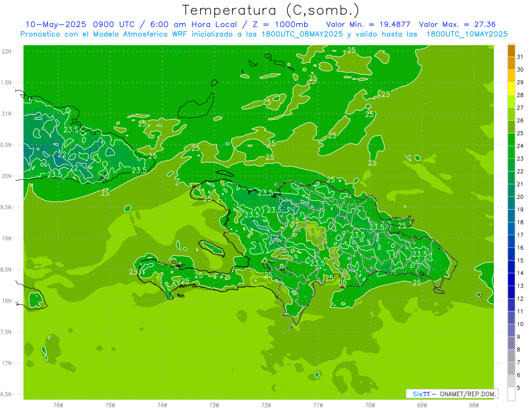Click the 20N latitude axis label
Image resolution: width=532 pixels, height=411 pixels.
pos(7,176)
